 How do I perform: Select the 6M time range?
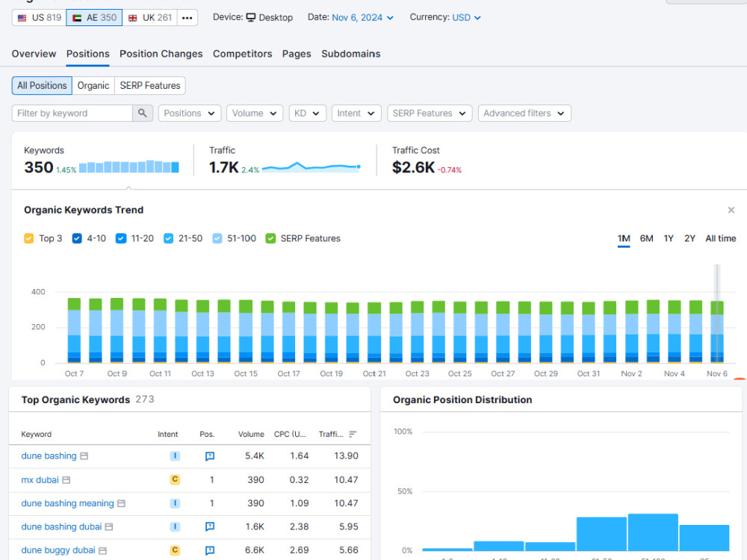coord(646,239)
